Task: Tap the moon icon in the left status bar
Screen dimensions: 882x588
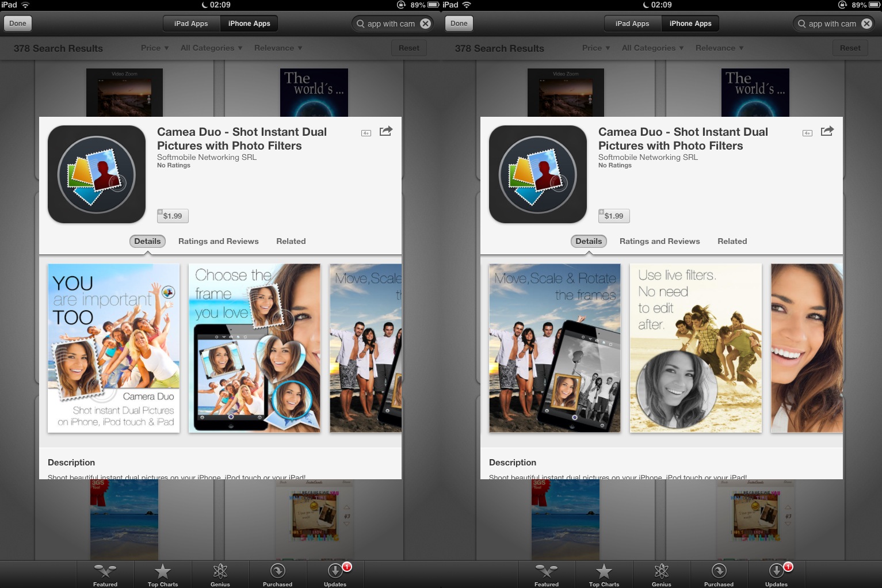Action: click(x=204, y=5)
